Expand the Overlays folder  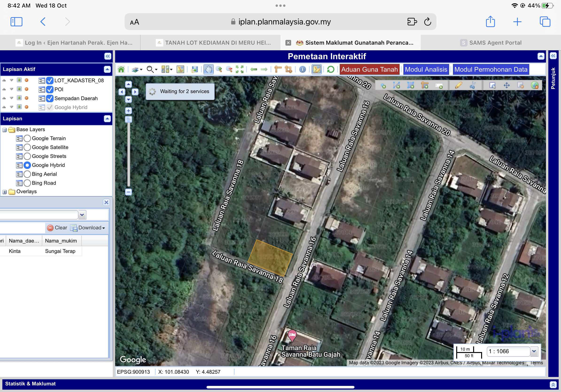[5, 192]
